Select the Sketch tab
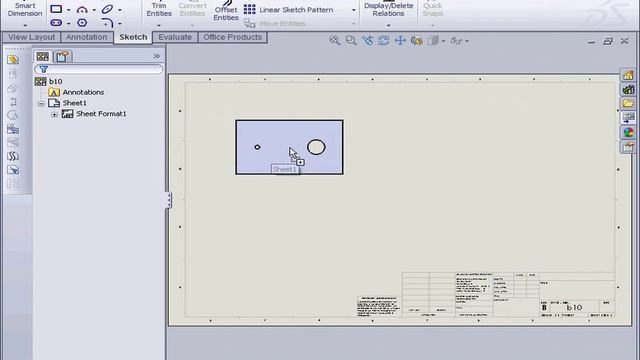The width and height of the screenshot is (640, 360). [133, 37]
